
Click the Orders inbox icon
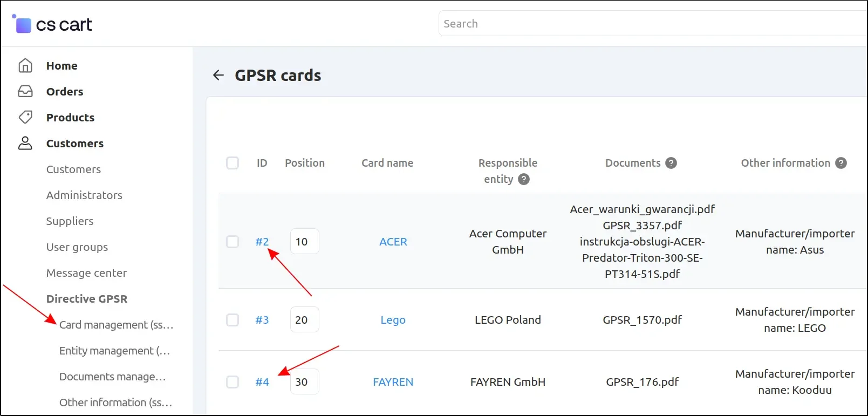25,92
